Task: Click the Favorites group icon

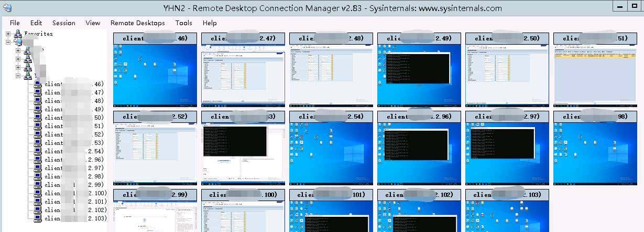Action: (x=17, y=34)
